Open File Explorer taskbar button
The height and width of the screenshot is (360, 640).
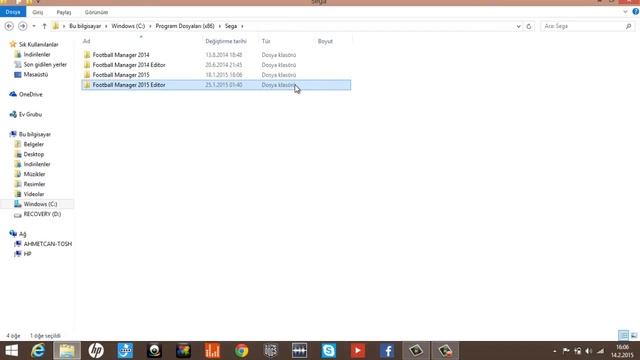pyautogui.click(x=67, y=351)
